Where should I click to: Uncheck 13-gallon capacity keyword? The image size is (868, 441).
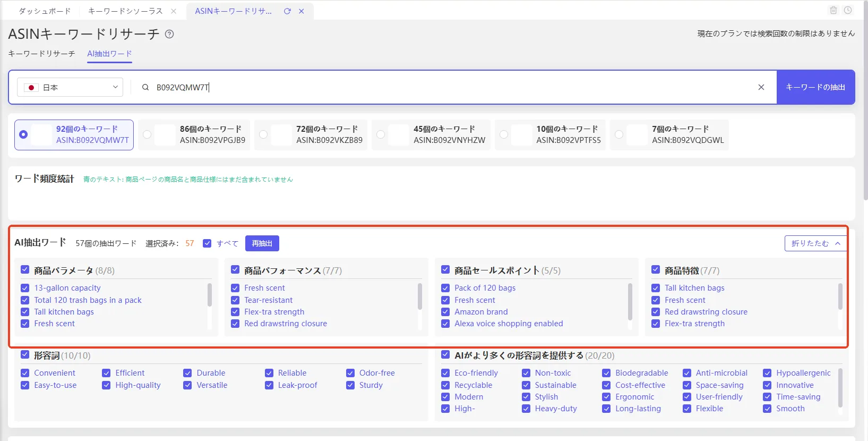25,288
